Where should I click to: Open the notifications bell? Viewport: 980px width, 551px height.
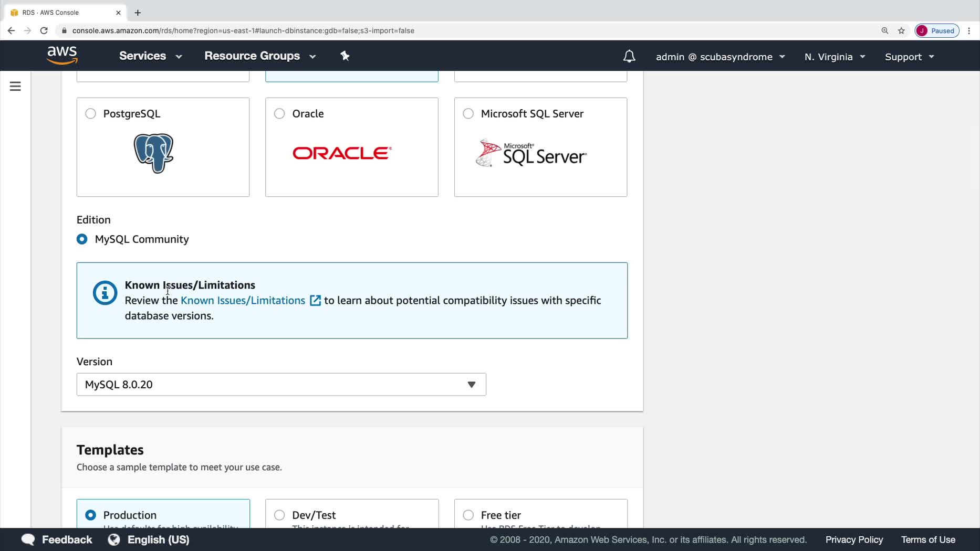[x=629, y=56]
